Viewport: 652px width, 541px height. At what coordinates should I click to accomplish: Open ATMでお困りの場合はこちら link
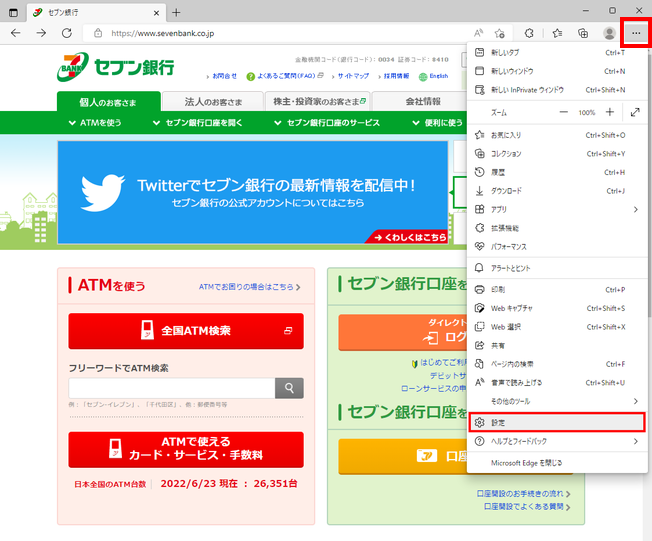(x=249, y=287)
